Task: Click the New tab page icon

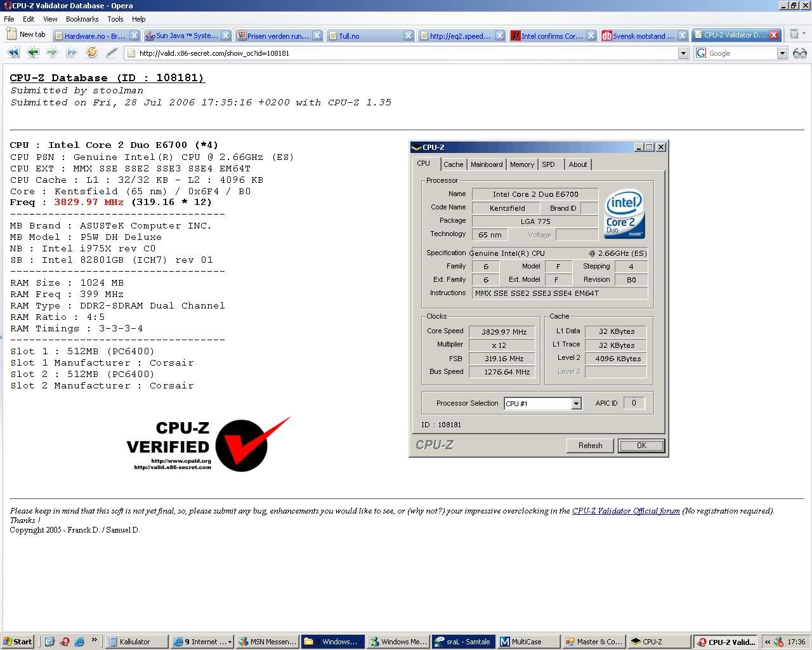Action: pos(11,35)
